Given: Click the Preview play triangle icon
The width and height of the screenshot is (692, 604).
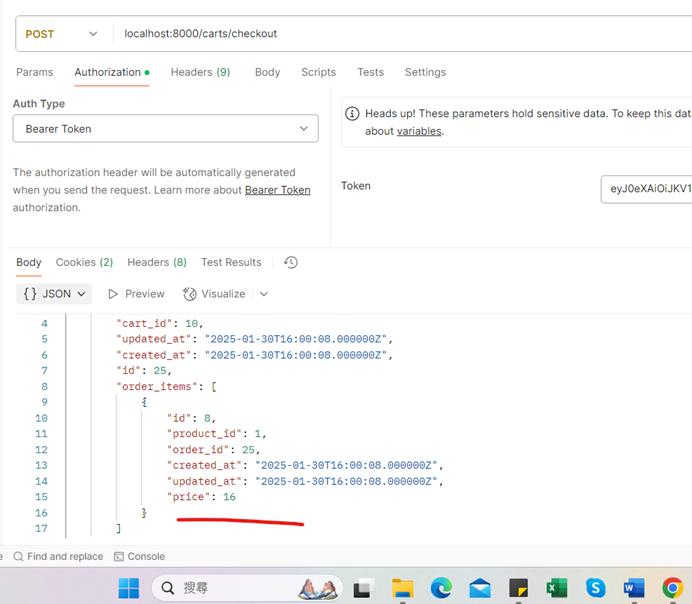Looking at the screenshot, I should pos(113,294).
